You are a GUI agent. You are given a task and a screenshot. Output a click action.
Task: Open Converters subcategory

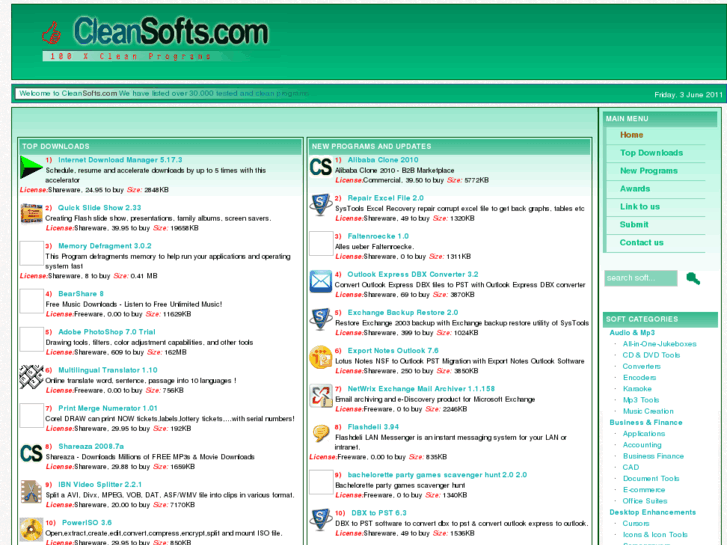pyautogui.click(x=642, y=366)
